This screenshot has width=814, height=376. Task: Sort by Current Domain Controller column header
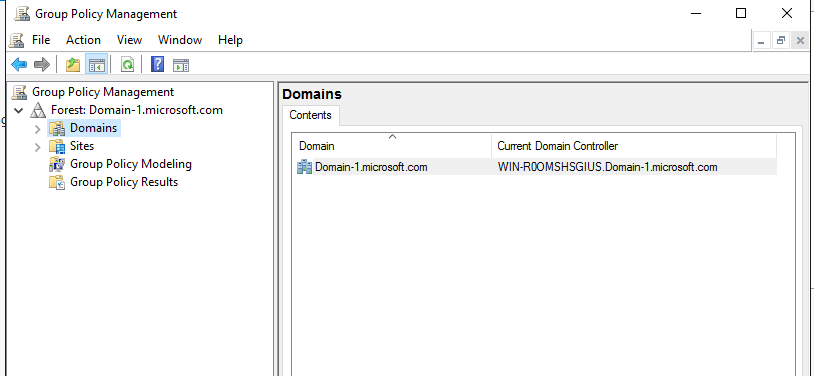[634, 146]
